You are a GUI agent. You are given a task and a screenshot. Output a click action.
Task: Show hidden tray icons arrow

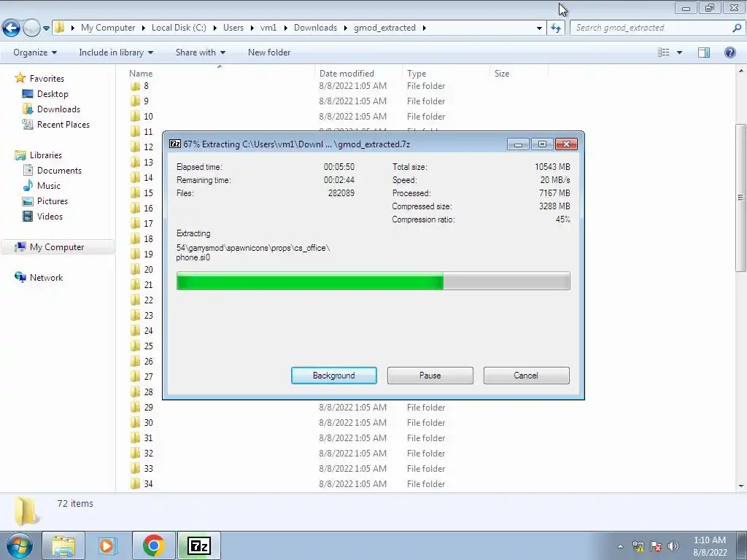point(620,546)
